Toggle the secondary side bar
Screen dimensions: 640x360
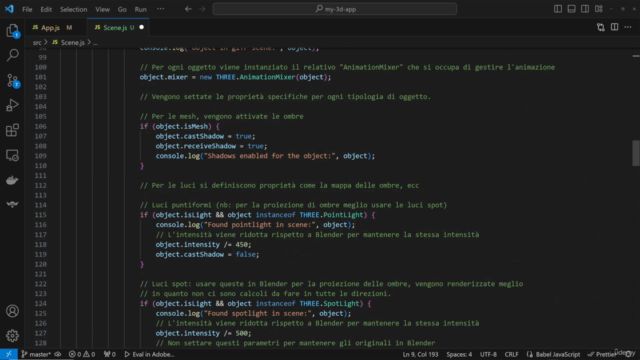[585, 9]
